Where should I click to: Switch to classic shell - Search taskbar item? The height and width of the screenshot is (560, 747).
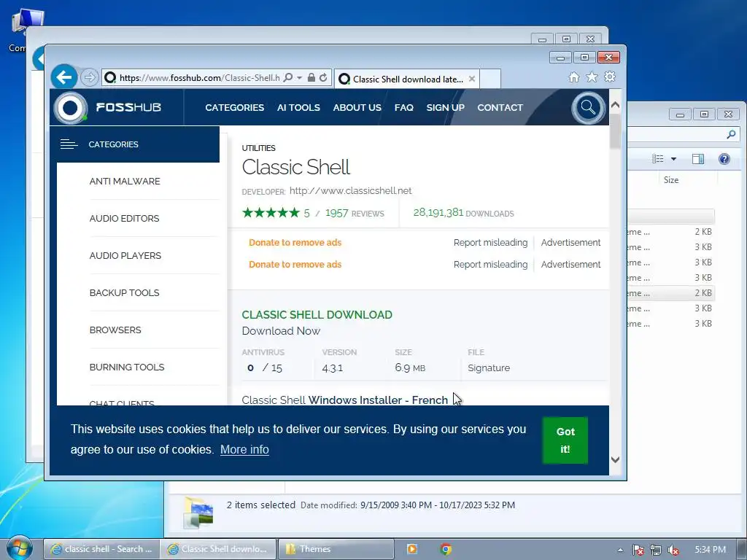(x=101, y=549)
